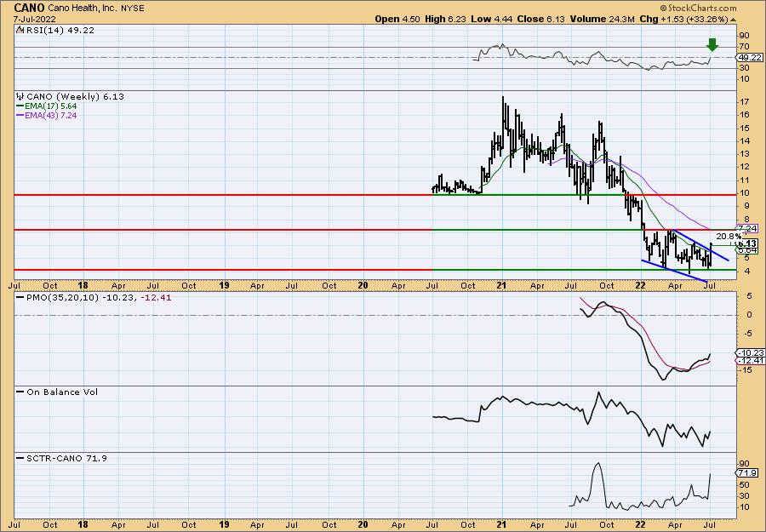Image resolution: width=766 pixels, height=532 pixels.
Task: Click the Chg +1.53 (+33.26%) value
Action: coord(683,19)
